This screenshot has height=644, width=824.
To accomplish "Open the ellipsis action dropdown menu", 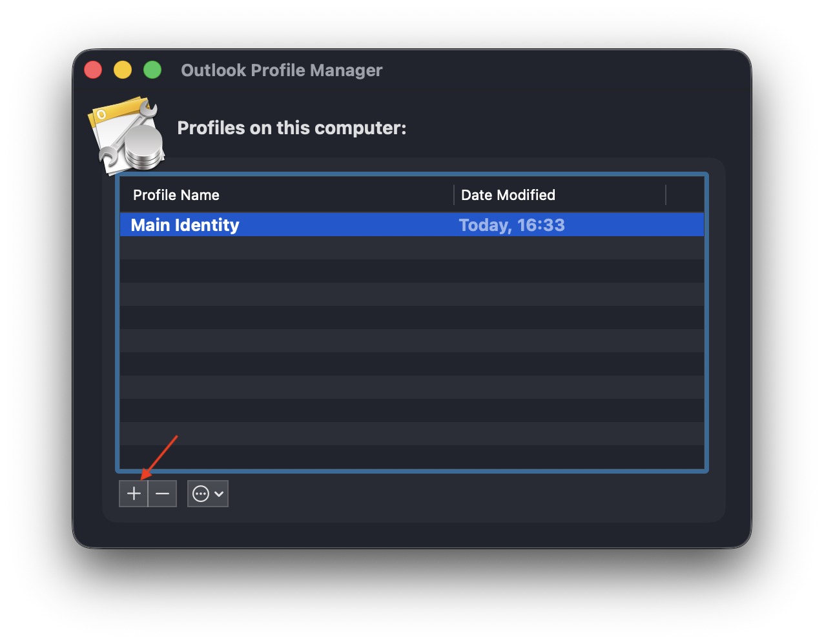I will [x=208, y=494].
